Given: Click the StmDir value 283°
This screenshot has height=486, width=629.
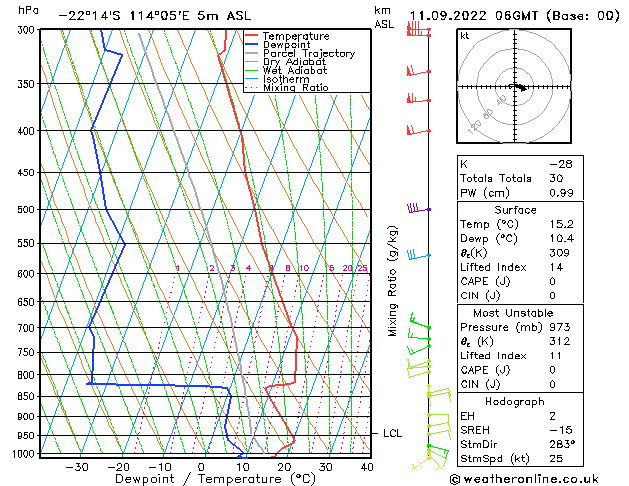Looking at the screenshot, I should (562, 445).
